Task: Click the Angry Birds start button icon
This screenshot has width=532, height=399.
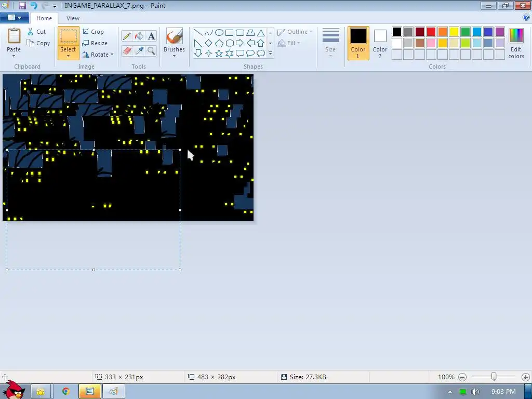Action: (14, 390)
